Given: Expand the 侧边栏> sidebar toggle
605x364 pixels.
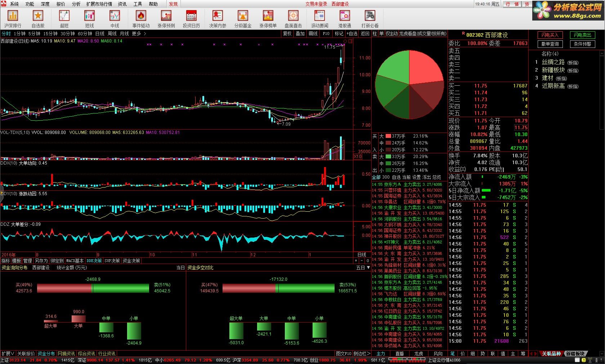Looking at the screenshot, I should (x=362, y=354).
